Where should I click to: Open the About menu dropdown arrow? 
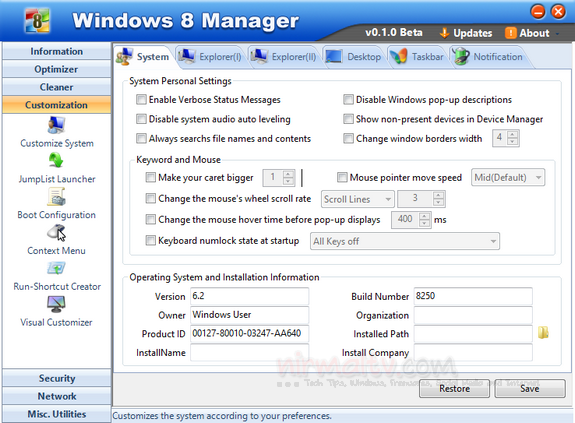tap(557, 34)
